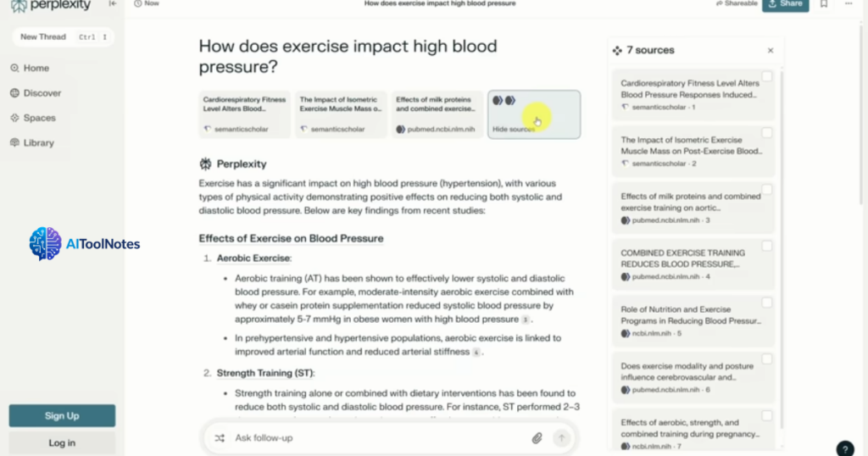Click the Sign Up button

click(62, 416)
